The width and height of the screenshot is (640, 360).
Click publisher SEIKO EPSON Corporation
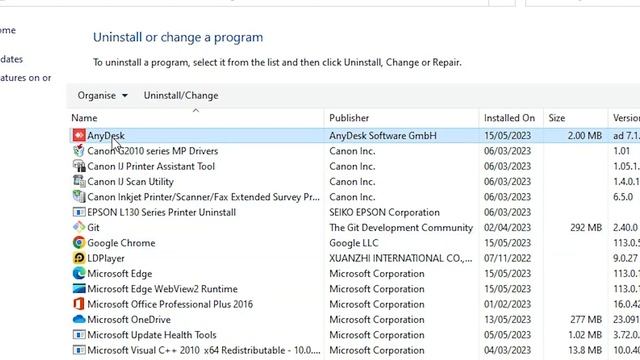[384, 212]
